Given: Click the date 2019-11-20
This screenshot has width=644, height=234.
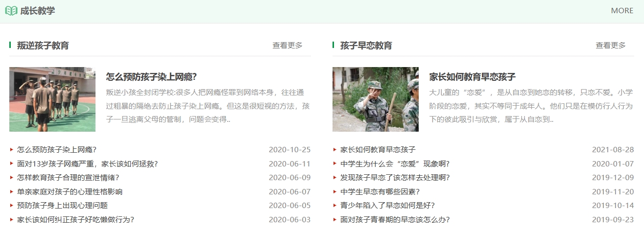Looking at the screenshot, I should 613,192.
